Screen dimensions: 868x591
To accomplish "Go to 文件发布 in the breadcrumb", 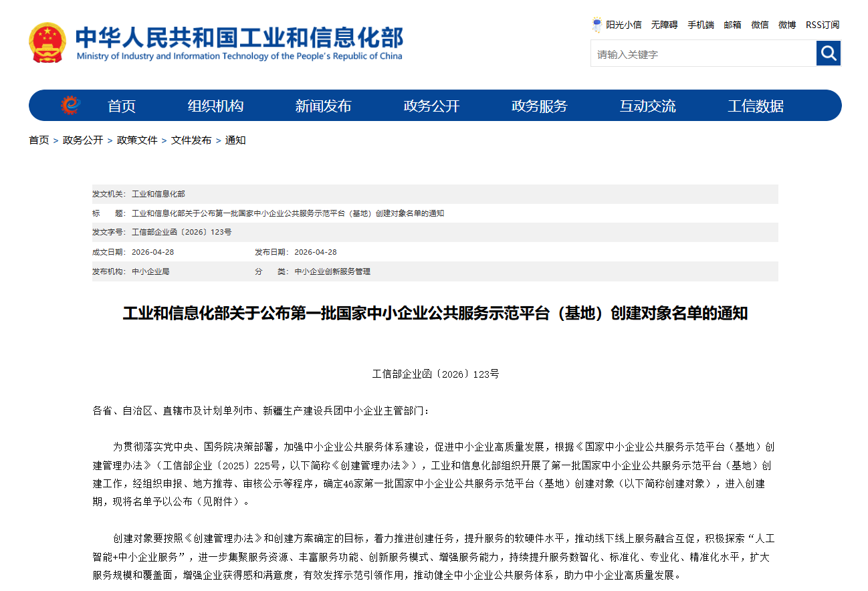I will 191,140.
